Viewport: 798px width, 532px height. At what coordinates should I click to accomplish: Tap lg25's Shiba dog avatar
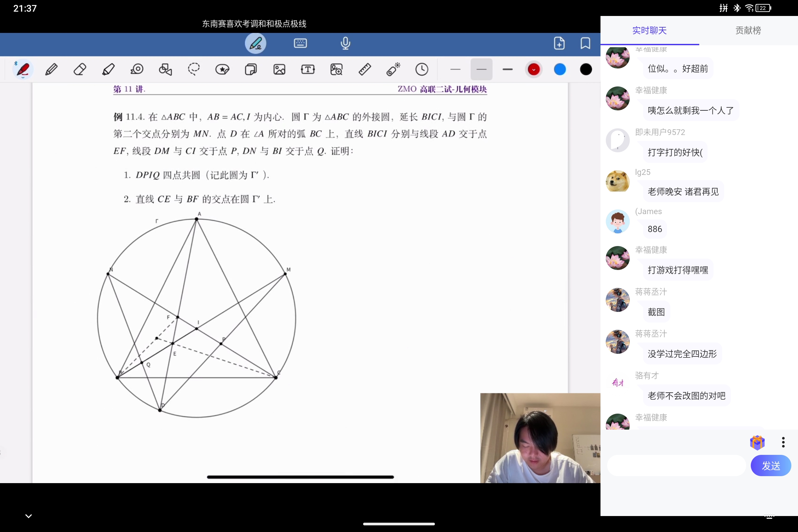(617, 181)
